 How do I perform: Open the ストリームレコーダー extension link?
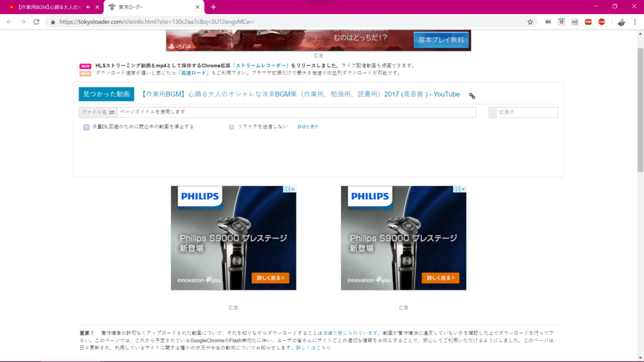[261, 66]
